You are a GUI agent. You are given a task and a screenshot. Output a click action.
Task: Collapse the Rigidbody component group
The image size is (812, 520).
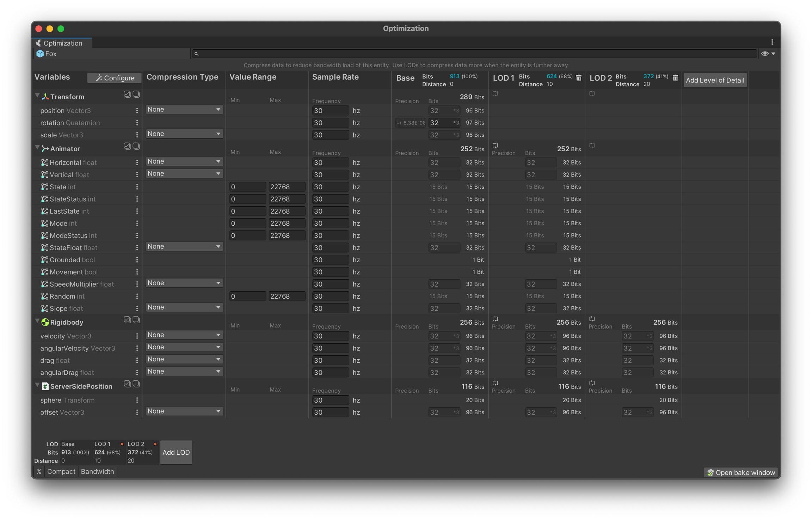pos(37,321)
